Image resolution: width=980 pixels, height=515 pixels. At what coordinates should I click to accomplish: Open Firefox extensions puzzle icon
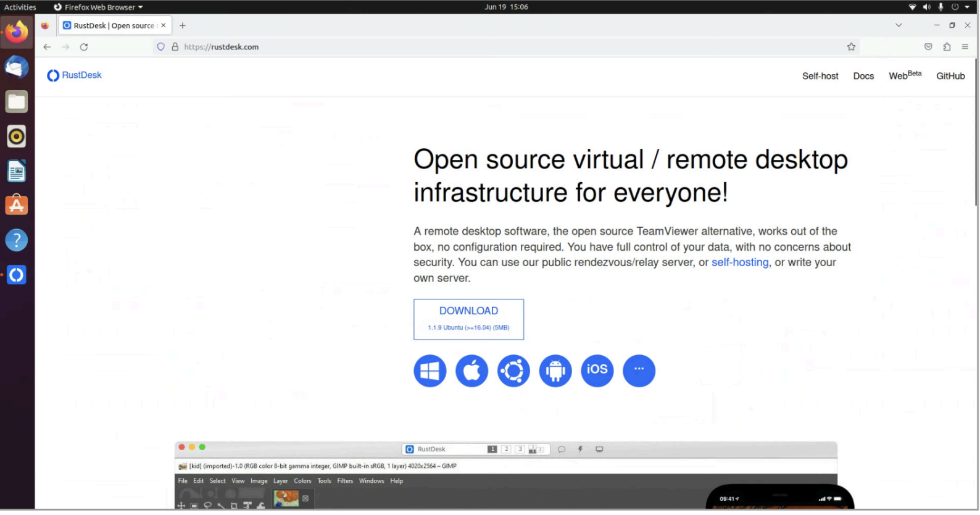[947, 47]
